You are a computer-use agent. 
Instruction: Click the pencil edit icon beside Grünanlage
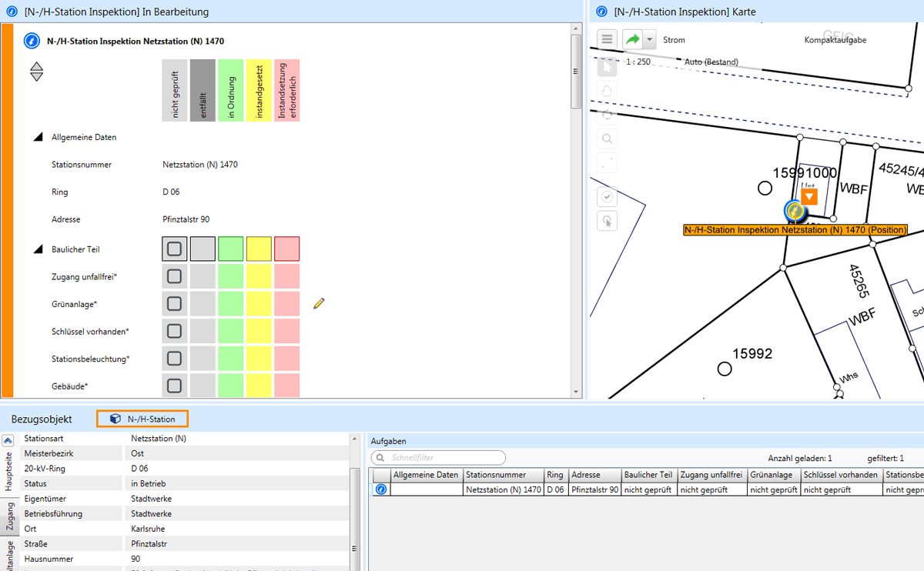tap(319, 304)
